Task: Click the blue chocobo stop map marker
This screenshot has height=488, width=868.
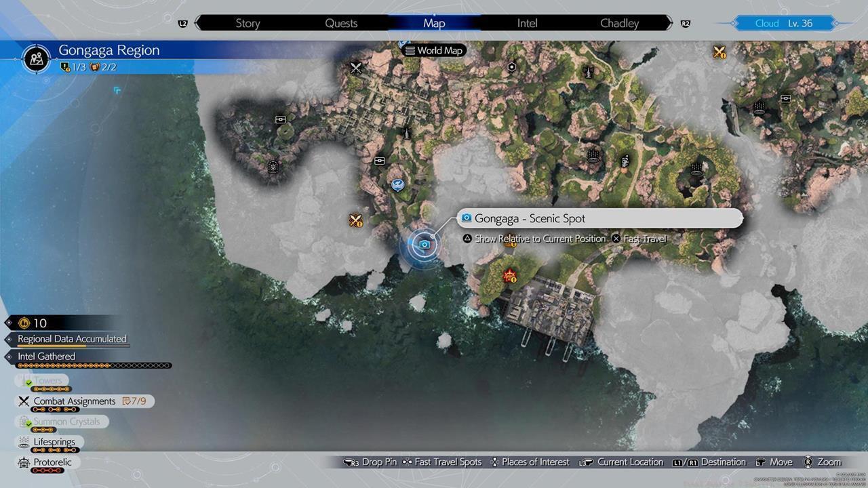Action: (398, 183)
